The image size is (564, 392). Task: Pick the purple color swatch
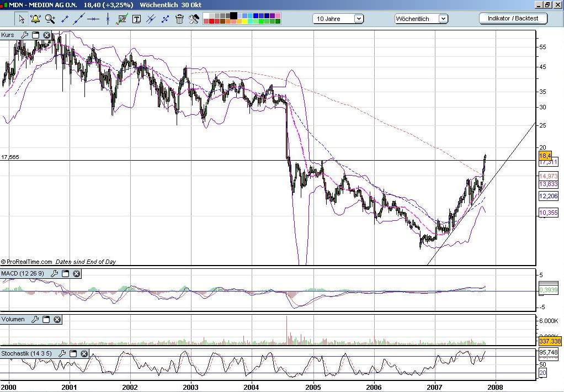coord(272,15)
